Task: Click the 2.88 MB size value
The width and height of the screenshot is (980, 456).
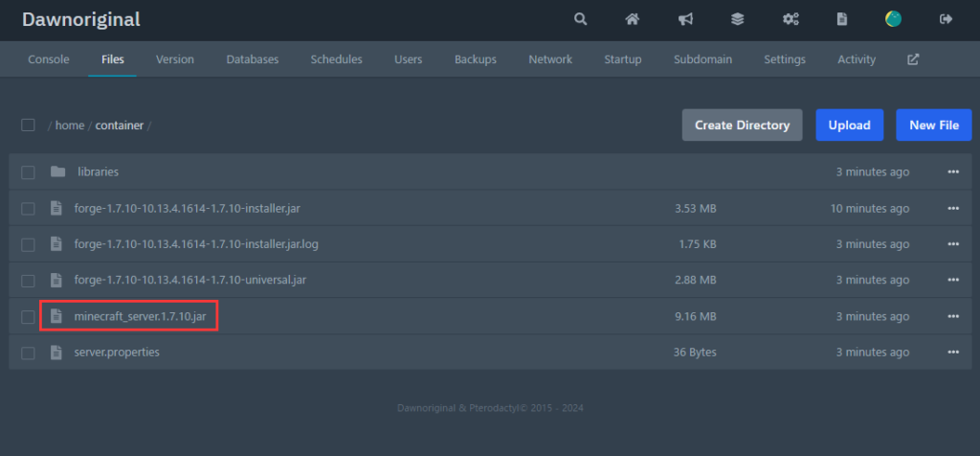Action: 696,281
